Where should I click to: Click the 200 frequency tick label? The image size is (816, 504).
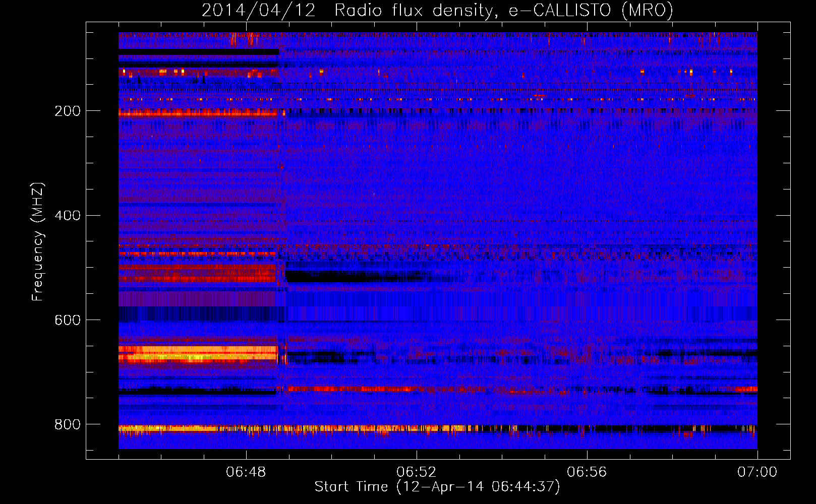click(68, 111)
